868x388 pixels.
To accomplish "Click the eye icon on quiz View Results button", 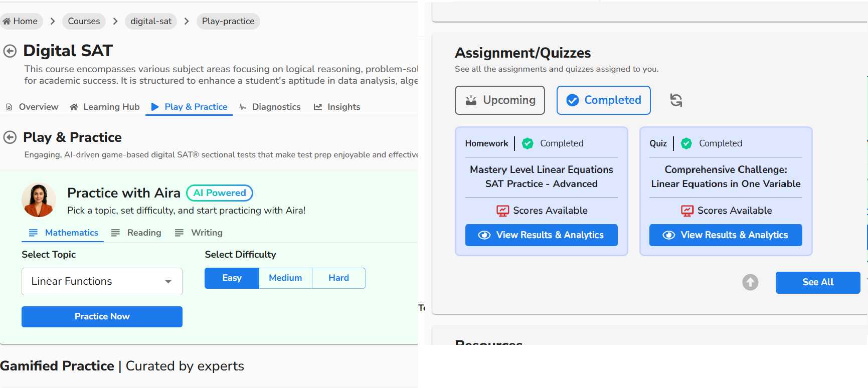I will [669, 235].
